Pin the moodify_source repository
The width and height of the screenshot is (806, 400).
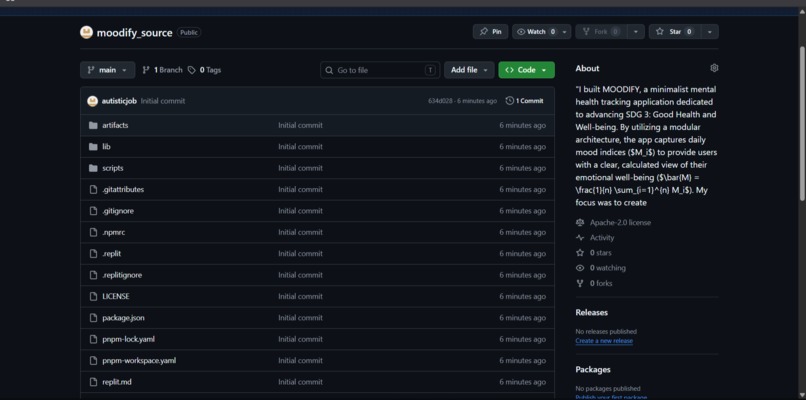[490, 32]
